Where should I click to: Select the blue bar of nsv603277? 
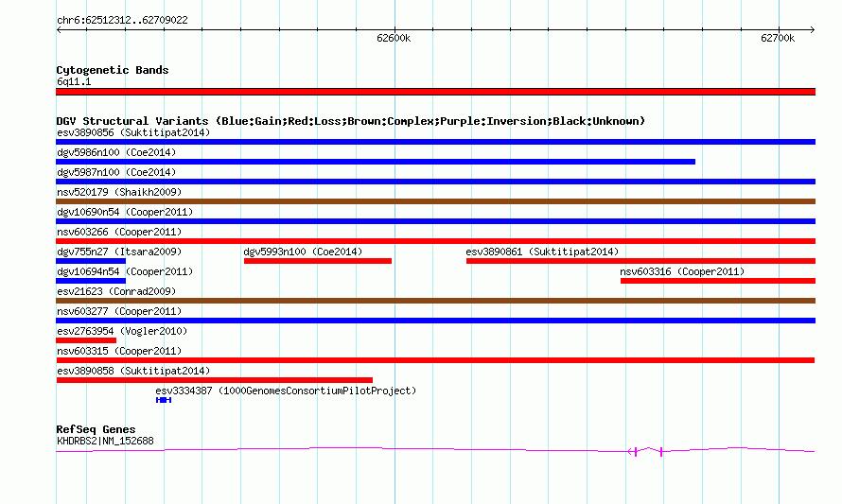pos(435,321)
